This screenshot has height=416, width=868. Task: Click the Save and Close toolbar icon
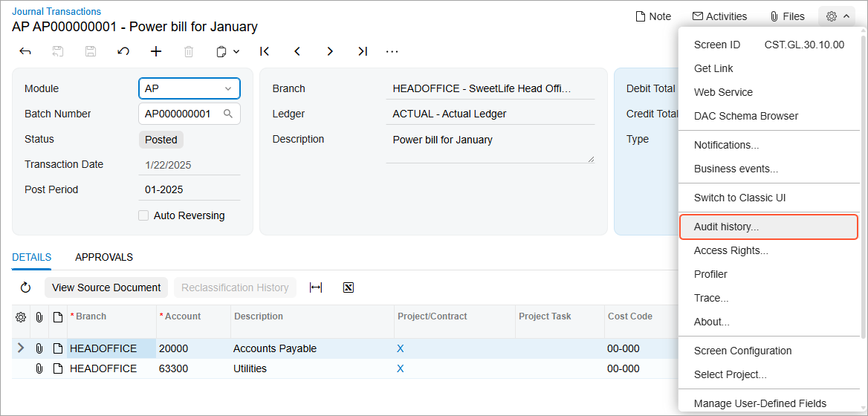(x=57, y=51)
